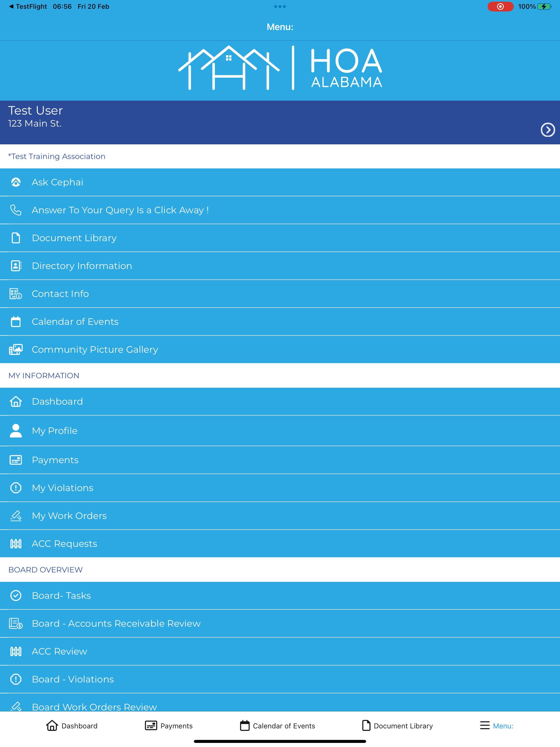Screen dimensions: 560x747
Task: Tap the Payments card icon in My Information
Action: (16, 460)
